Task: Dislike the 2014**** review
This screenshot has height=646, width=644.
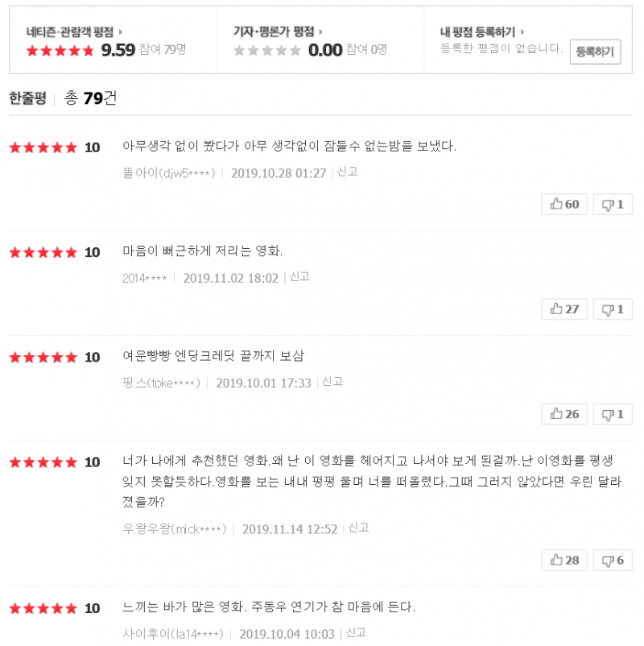Action: click(x=613, y=309)
